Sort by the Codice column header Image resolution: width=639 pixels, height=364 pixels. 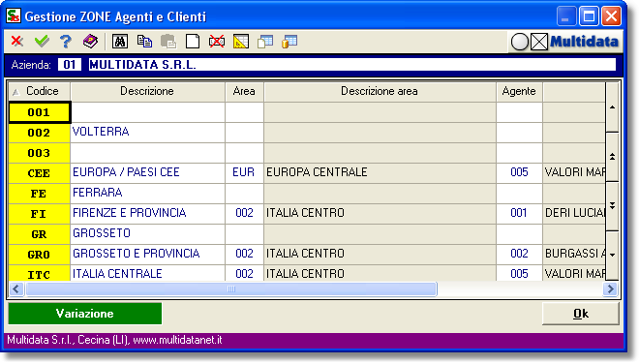40,91
